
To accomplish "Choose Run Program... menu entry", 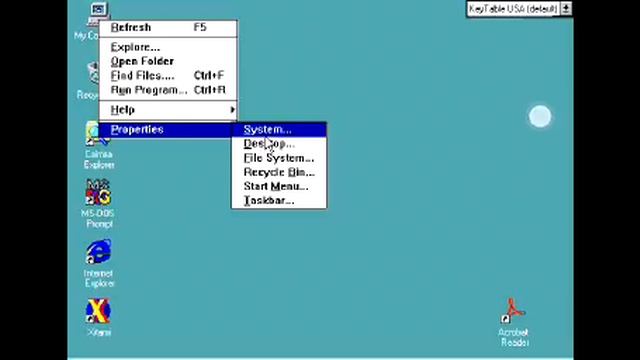I will 168,90.
